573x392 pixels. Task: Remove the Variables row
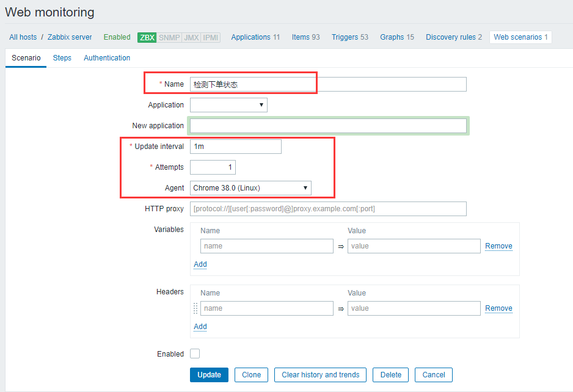tap(498, 246)
